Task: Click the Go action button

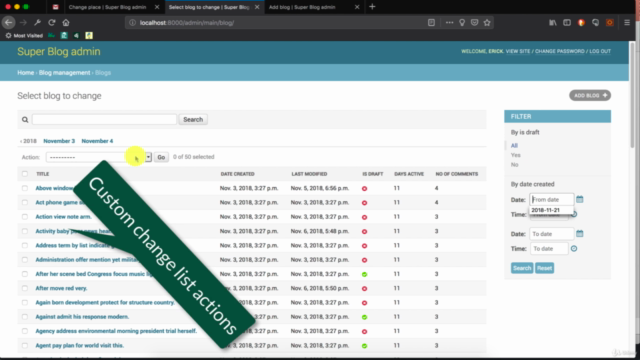Action: (161, 157)
